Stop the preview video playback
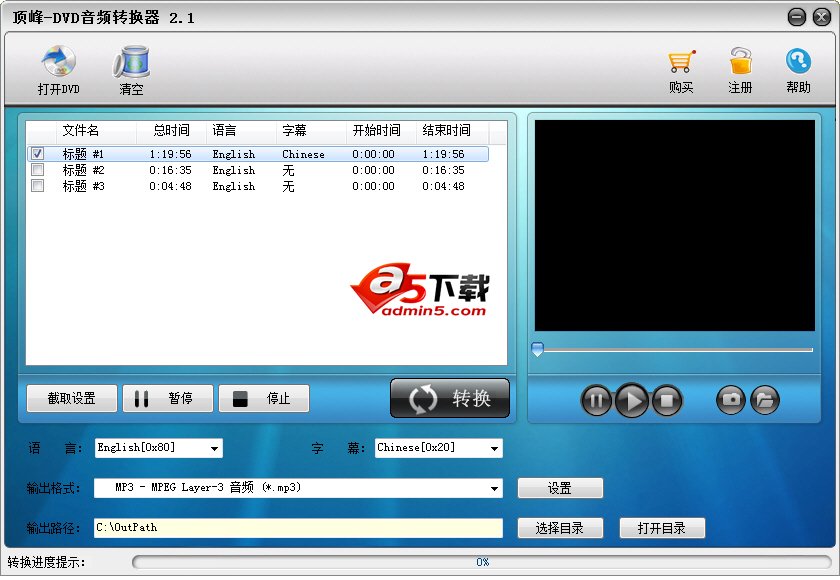This screenshot has height=580, width=840. [x=667, y=400]
